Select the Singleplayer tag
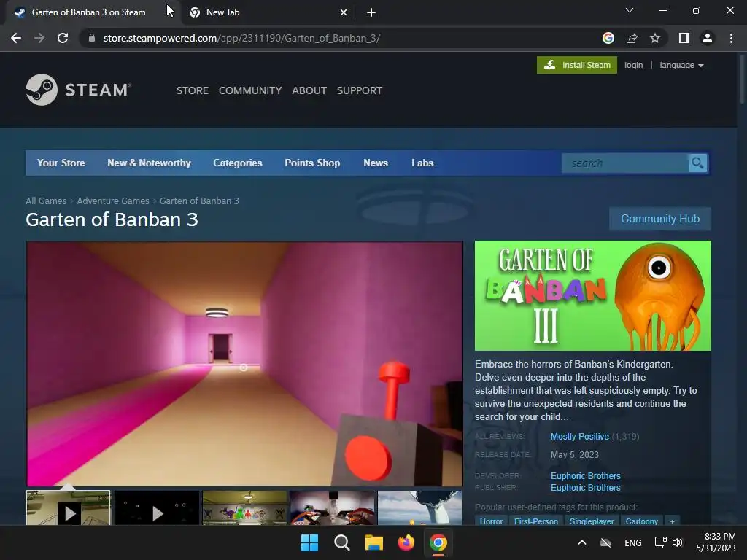This screenshot has width=747, height=560. point(592,521)
